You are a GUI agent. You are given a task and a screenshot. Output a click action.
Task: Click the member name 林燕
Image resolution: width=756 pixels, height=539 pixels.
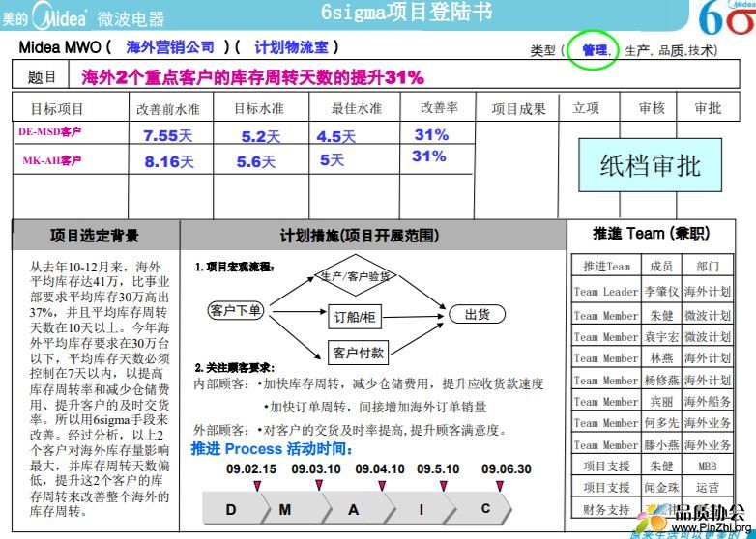coord(661,358)
